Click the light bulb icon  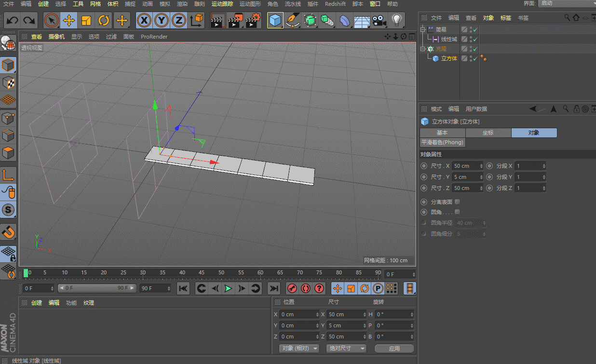pyautogui.click(x=396, y=20)
